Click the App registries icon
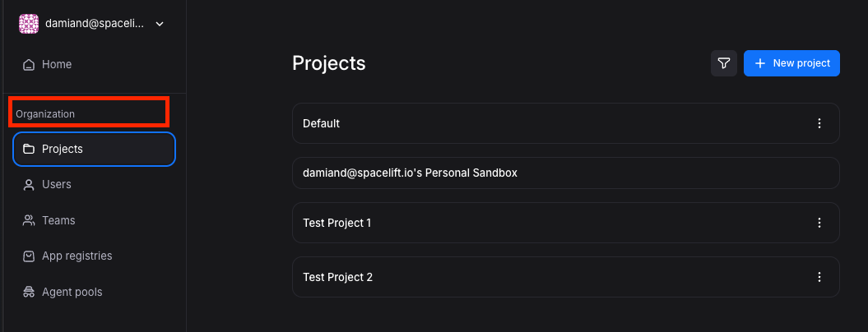Viewport: 868px width, 332px height. (29, 256)
